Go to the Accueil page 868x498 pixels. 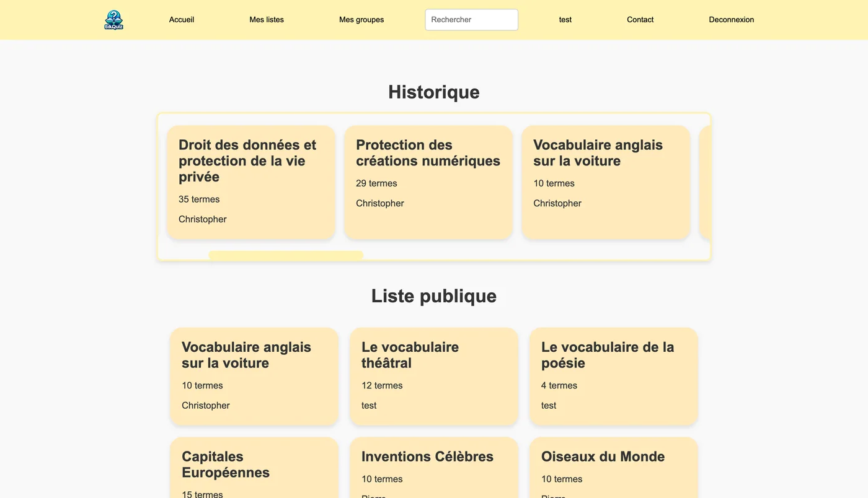tap(182, 20)
